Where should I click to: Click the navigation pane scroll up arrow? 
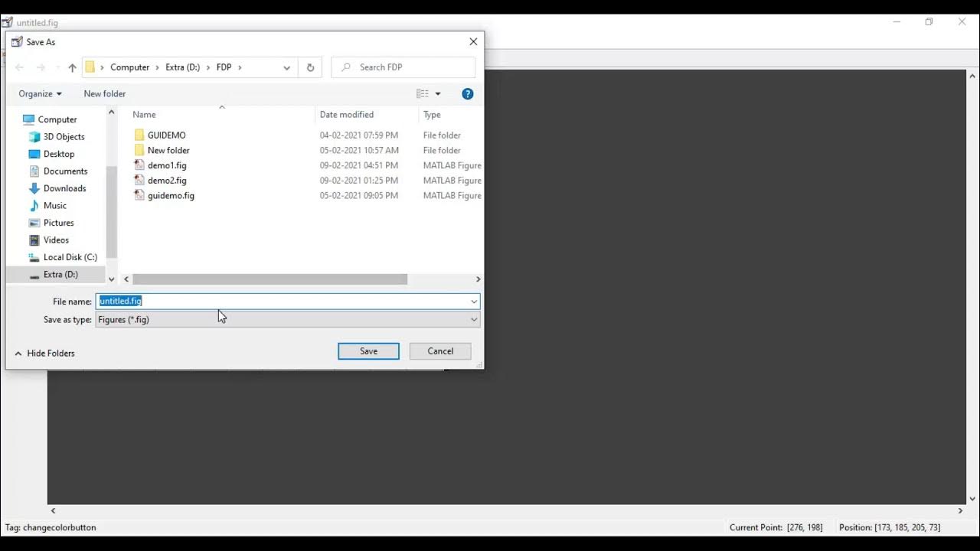(x=111, y=112)
